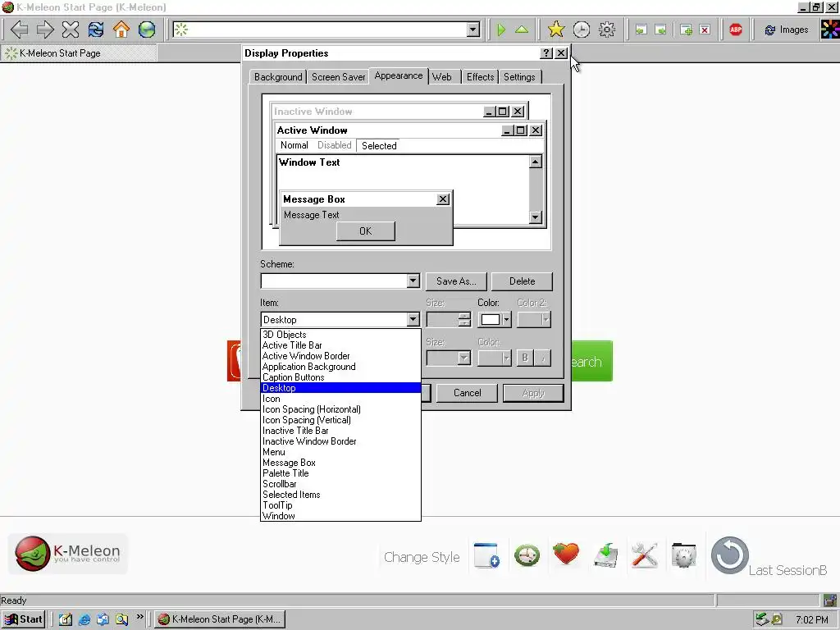Open Bookmarks star icon
The image size is (840, 630).
(x=556, y=30)
